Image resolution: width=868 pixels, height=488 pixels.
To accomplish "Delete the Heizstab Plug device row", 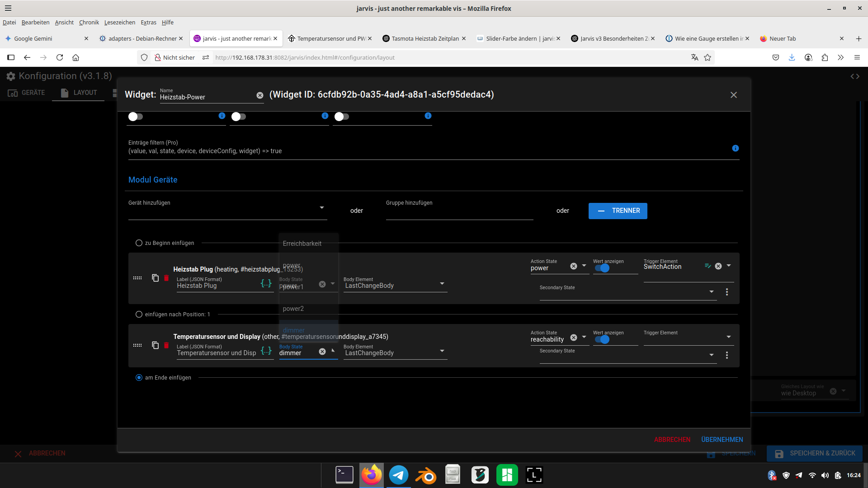I will (166, 278).
